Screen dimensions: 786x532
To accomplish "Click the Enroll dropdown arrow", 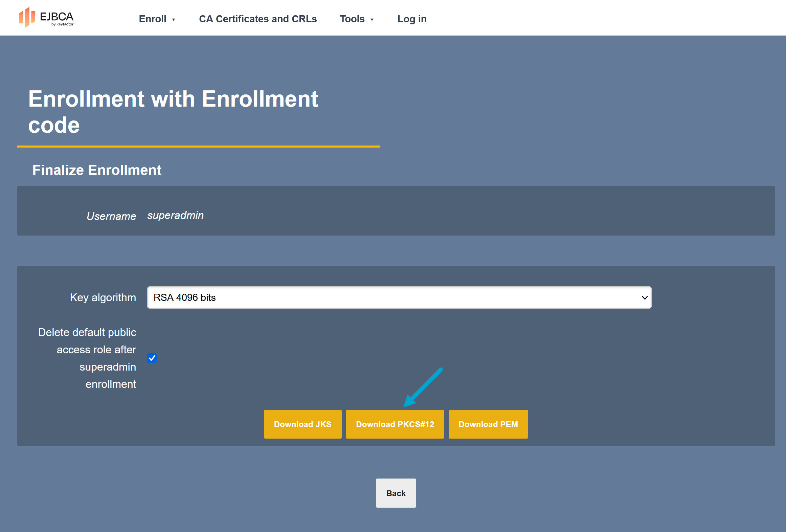I will click(174, 20).
